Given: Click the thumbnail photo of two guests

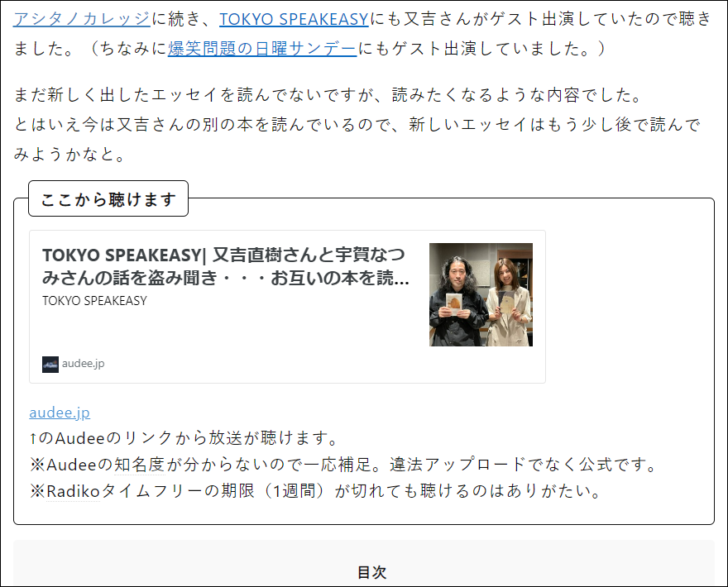Looking at the screenshot, I should tap(481, 294).
